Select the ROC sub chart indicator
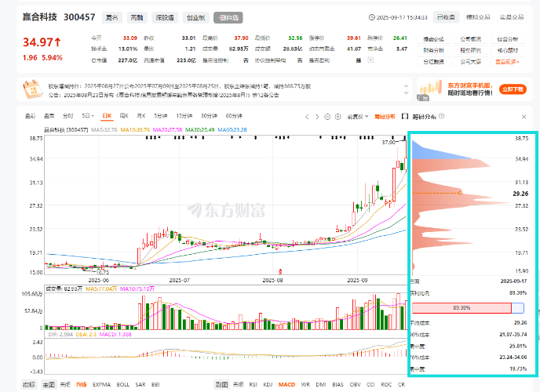Image resolution: width=540 pixels, height=392 pixels. pos(386,384)
